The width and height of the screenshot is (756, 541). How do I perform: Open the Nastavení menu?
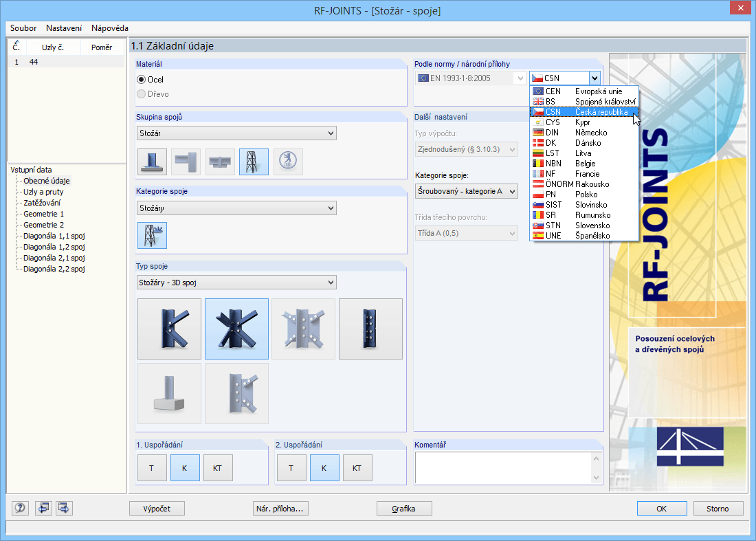click(64, 28)
